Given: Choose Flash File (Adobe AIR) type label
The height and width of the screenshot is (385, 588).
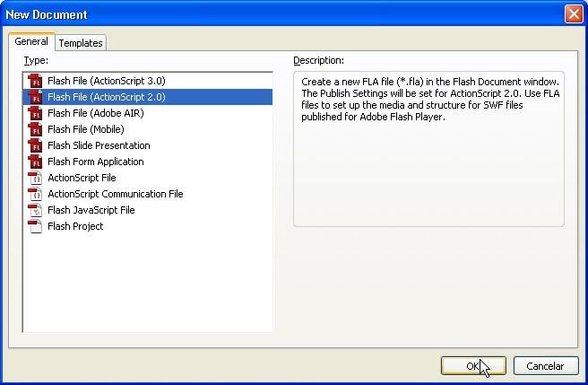Looking at the screenshot, I should tap(95, 113).
